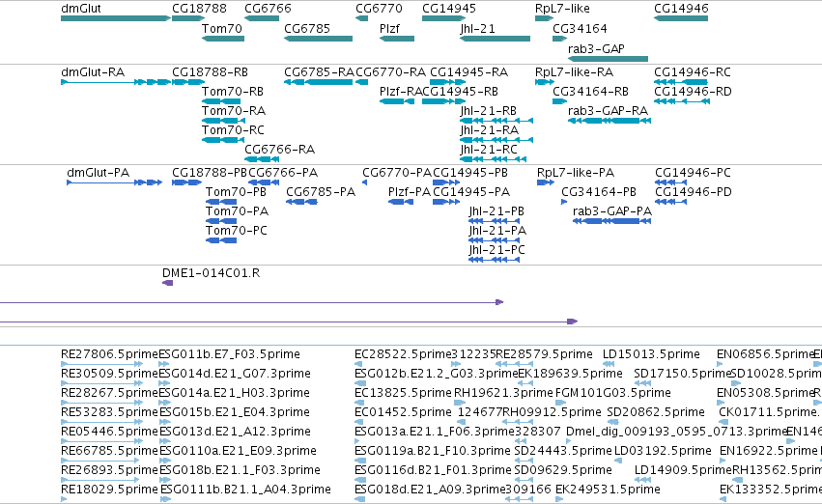Open the CG6766 gene label
822x504 pixels.
268,9
